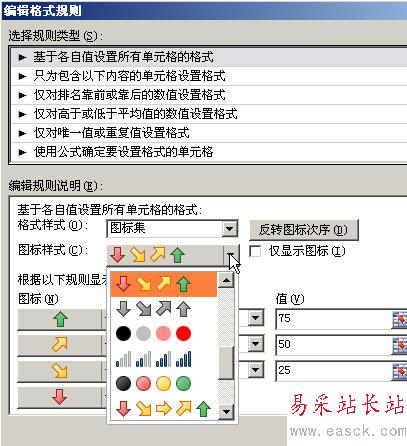
Task: Click the yellow down-right arrow icon button
Action: 60,370
